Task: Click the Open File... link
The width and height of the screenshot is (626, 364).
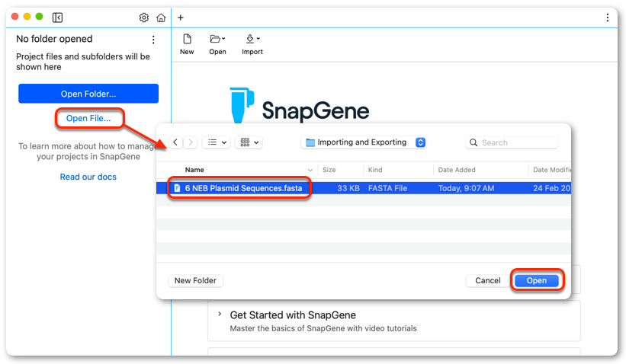Action: coord(88,118)
